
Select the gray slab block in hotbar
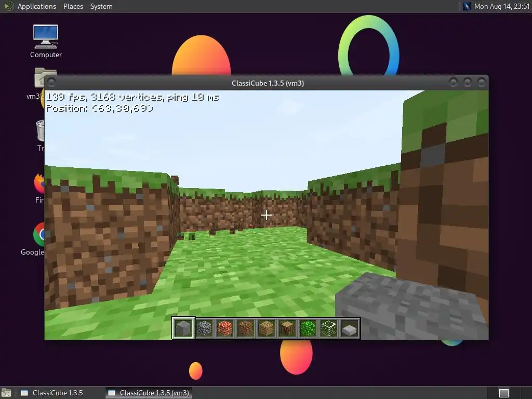point(350,328)
